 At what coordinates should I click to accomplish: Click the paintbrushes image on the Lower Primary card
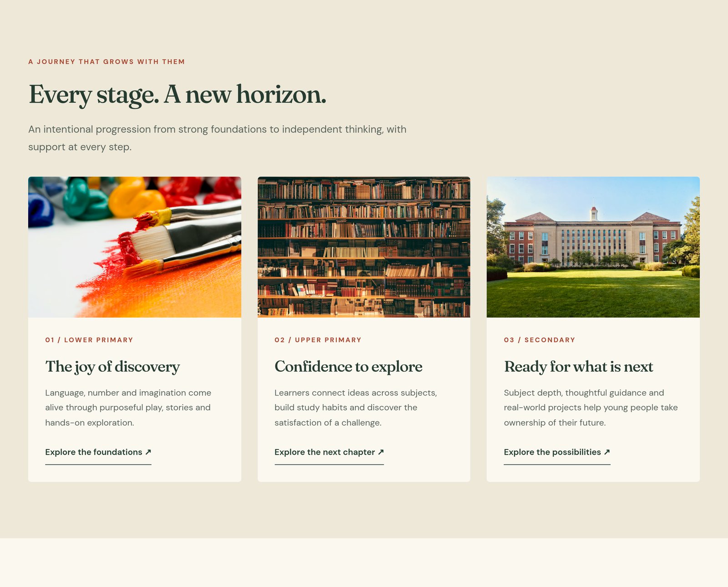click(x=135, y=247)
